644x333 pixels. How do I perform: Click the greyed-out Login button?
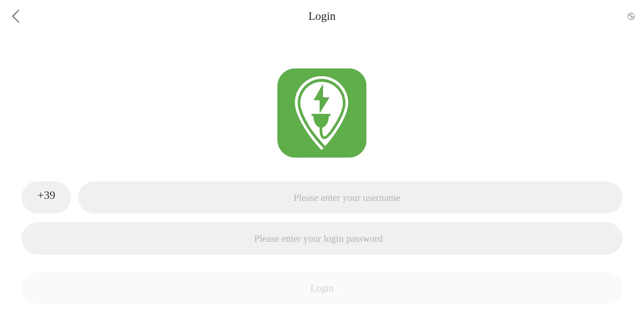point(322,288)
